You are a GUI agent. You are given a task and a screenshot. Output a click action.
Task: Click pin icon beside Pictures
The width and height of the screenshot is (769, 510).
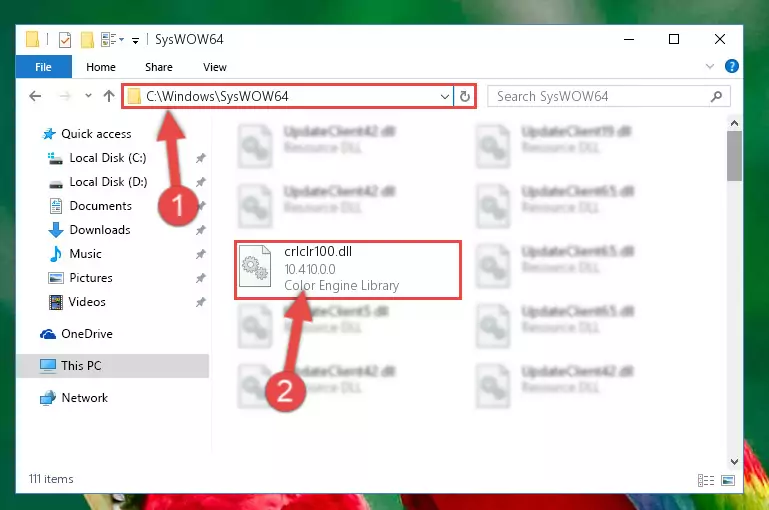click(201, 278)
